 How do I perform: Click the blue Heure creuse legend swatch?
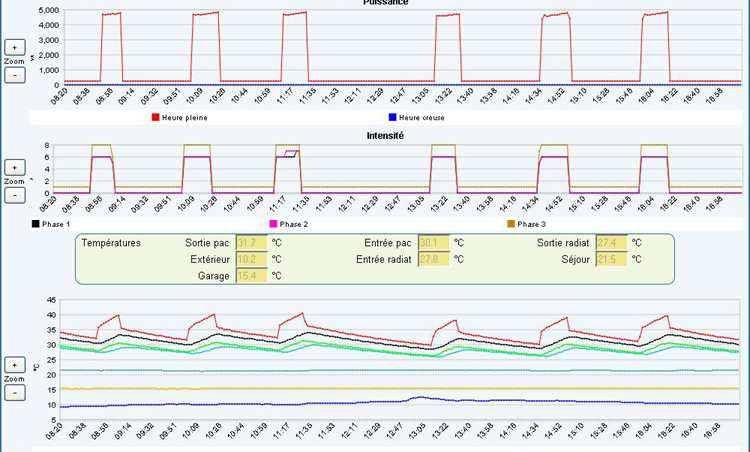(x=391, y=117)
